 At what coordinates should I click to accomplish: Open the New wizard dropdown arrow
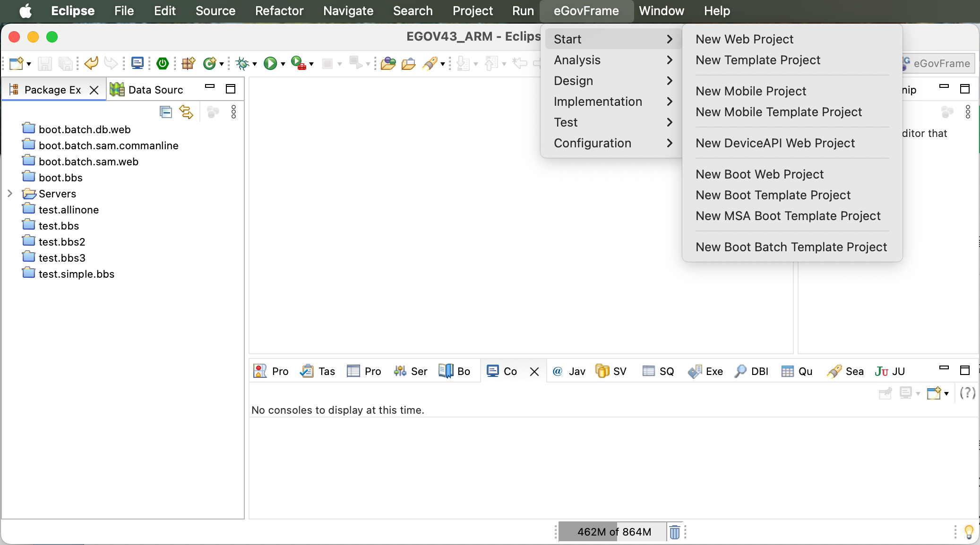29,64
